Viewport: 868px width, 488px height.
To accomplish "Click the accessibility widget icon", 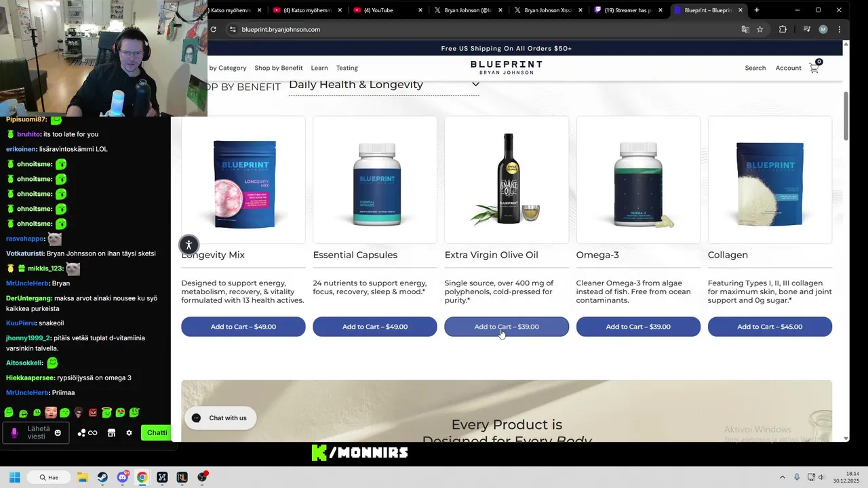I will pyautogui.click(x=189, y=245).
